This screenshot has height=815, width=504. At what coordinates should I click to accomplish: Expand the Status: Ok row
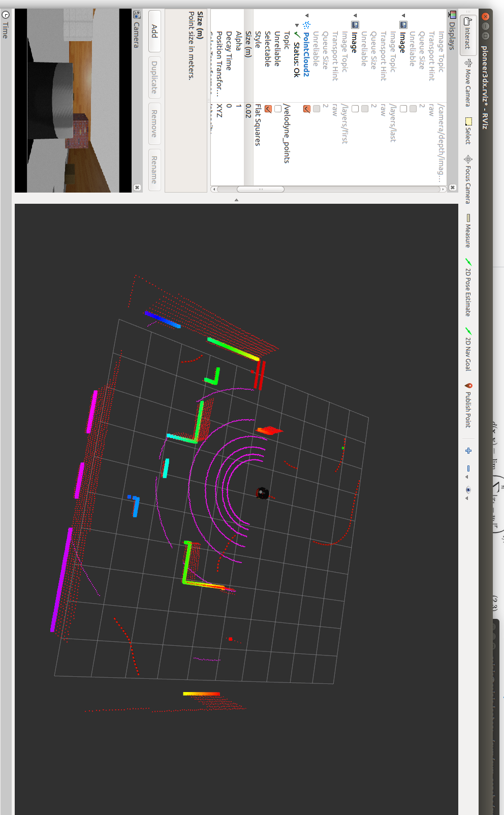(297, 25)
